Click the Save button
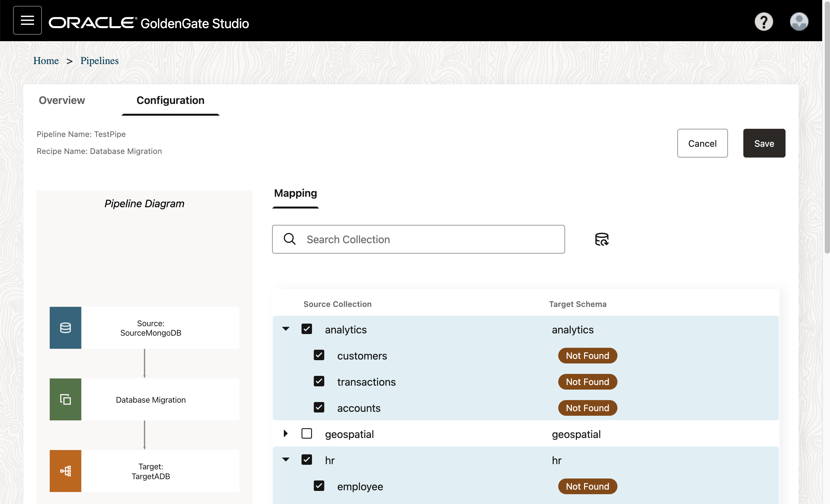 pyautogui.click(x=764, y=143)
